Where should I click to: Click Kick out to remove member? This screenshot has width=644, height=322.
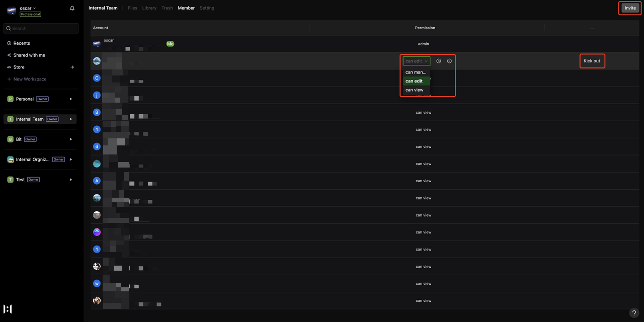pos(592,61)
